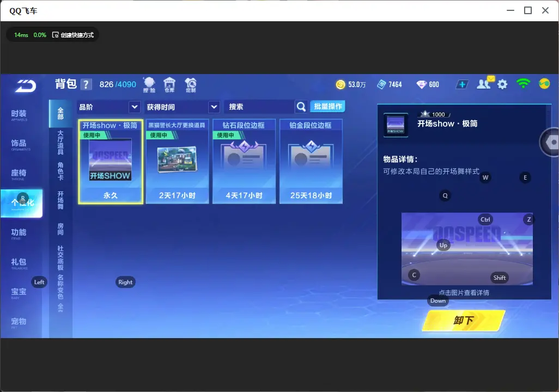Screen dimensions: 559x392
Task: Click the diamond currency icon
Action: pos(421,84)
